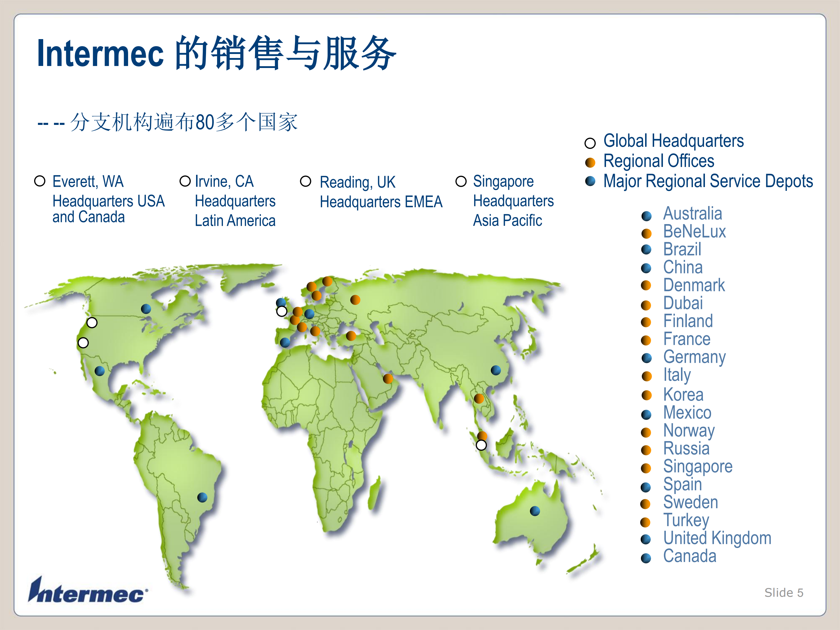
Task: Click the subtitle about 80 countries
Action: point(167,121)
